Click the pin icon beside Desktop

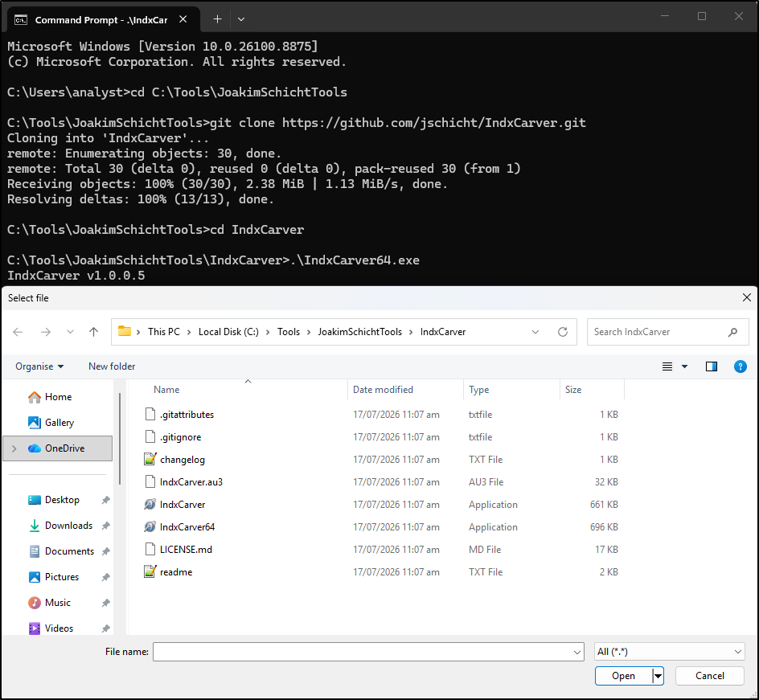(x=105, y=500)
